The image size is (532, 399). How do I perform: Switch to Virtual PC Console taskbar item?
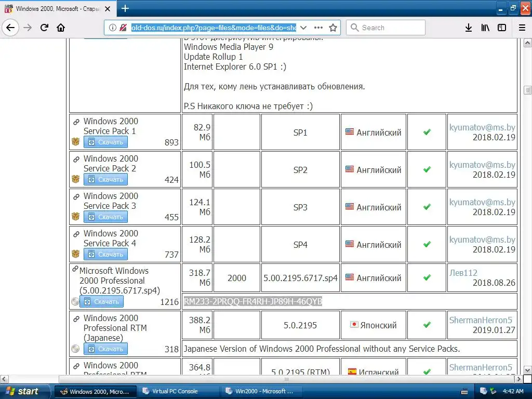pyautogui.click(x=178, y=391)
